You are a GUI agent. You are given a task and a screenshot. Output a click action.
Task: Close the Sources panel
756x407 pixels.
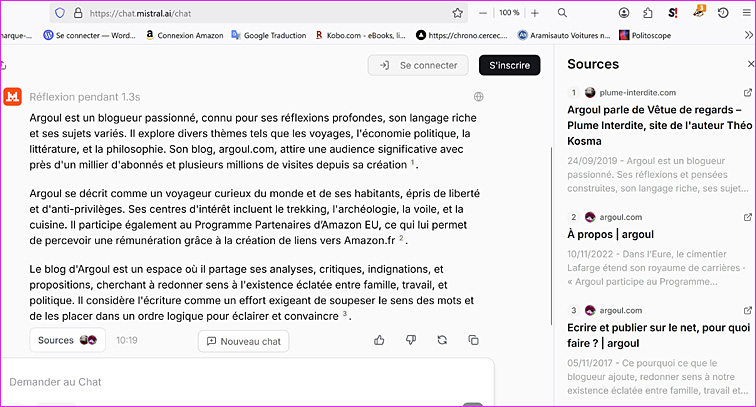coord(751,65)
